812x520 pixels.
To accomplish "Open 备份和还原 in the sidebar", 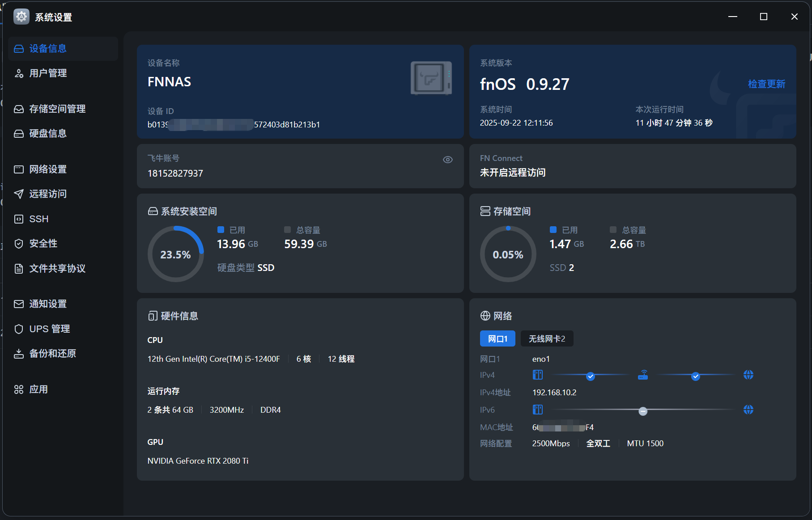I will pos(63,354).
